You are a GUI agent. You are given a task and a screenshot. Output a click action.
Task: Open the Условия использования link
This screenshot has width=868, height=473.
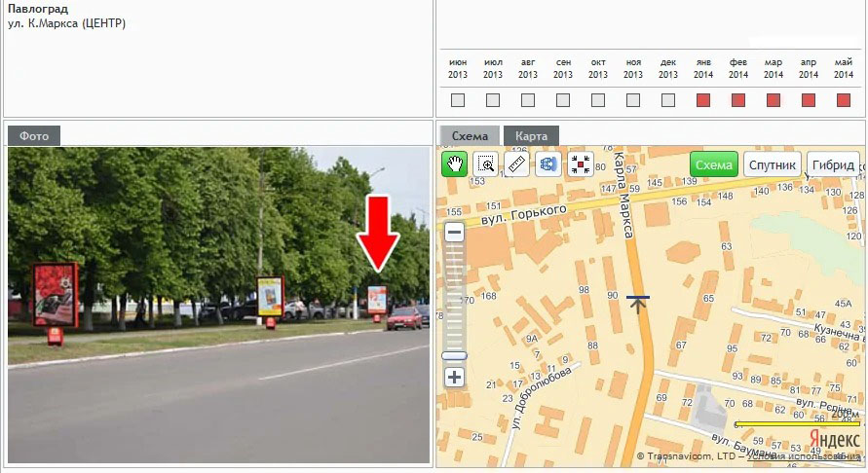coord(804,456)
